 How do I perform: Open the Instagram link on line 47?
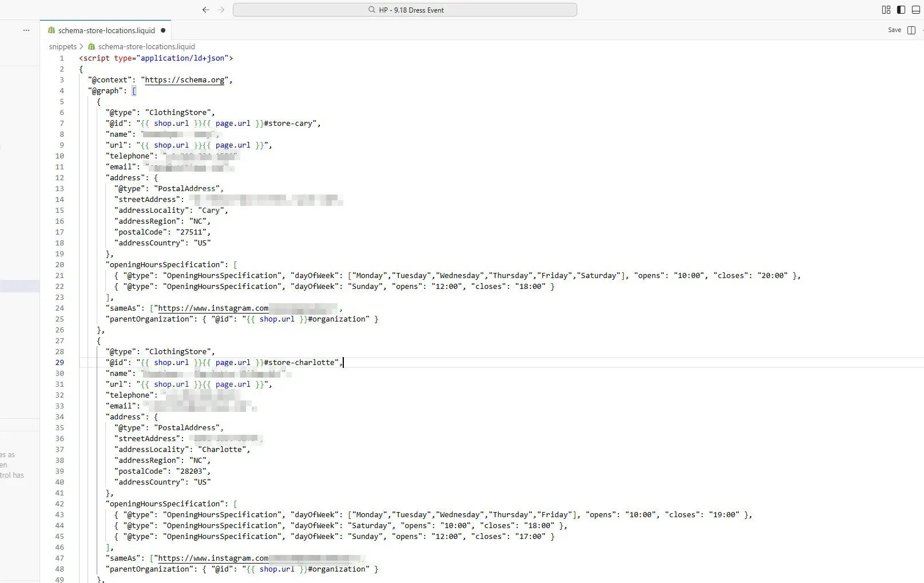tap(213, 558)
